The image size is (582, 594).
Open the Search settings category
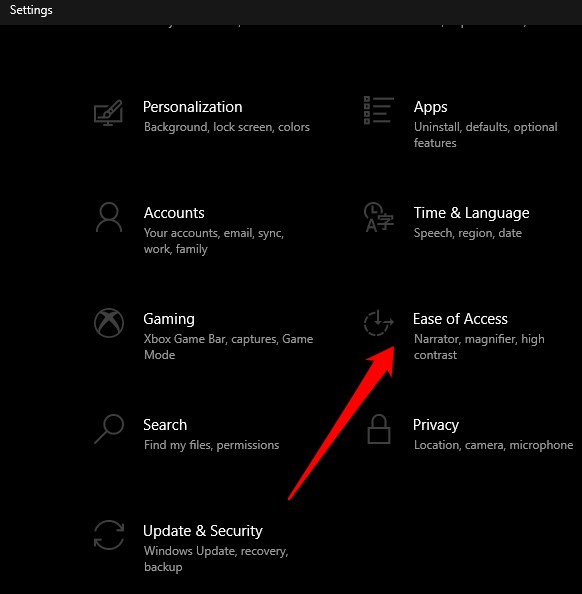tap(165, 425)
